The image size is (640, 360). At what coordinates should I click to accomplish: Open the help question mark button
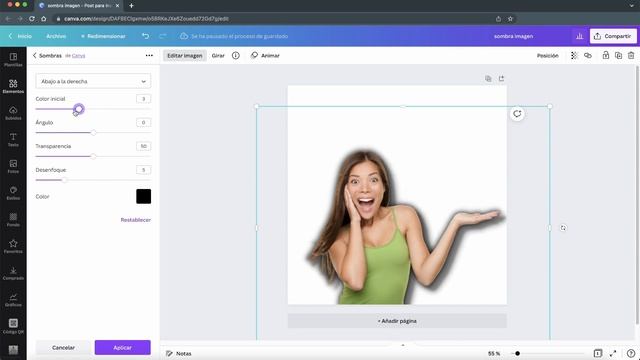pyautogui.click(x=631, y=353)
